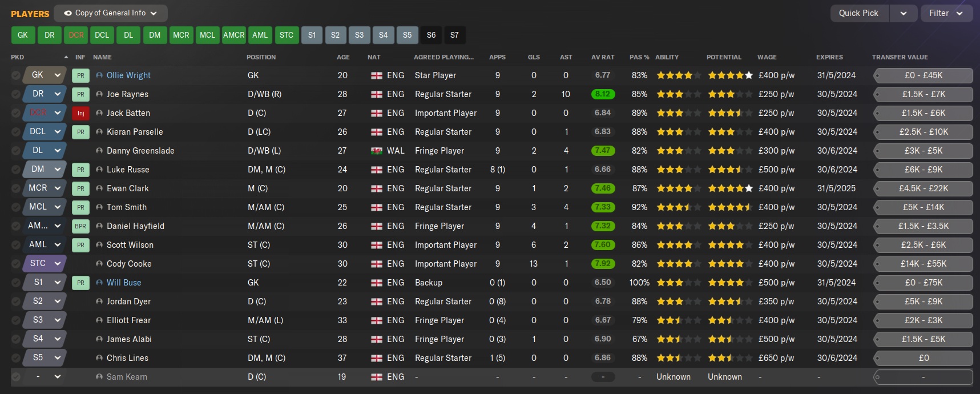Image resolution: width=980 pixels, height=394 pixels.
Task: Open Ollie Wright player link
Action: pos(128,75)
